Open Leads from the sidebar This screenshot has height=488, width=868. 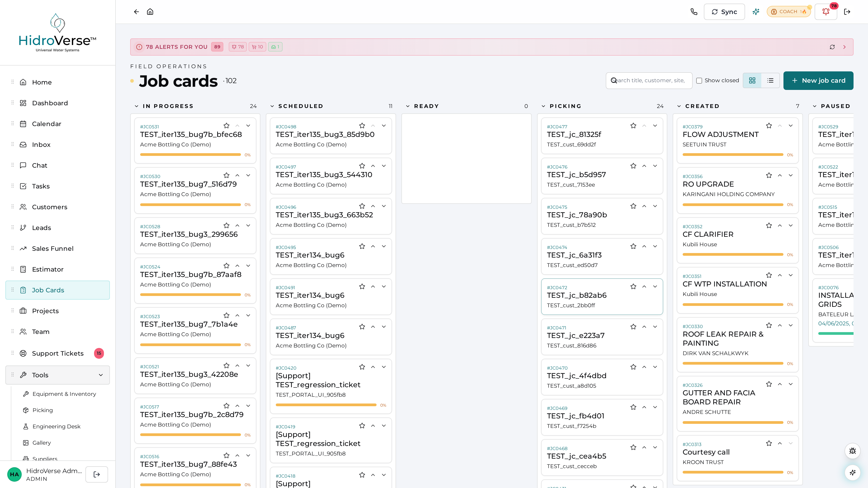point(58,228)
